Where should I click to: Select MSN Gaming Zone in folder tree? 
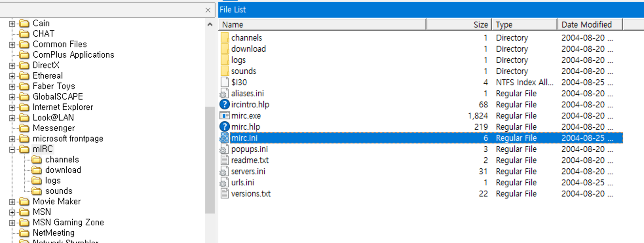pyautogui.click(x=68, y=222)
